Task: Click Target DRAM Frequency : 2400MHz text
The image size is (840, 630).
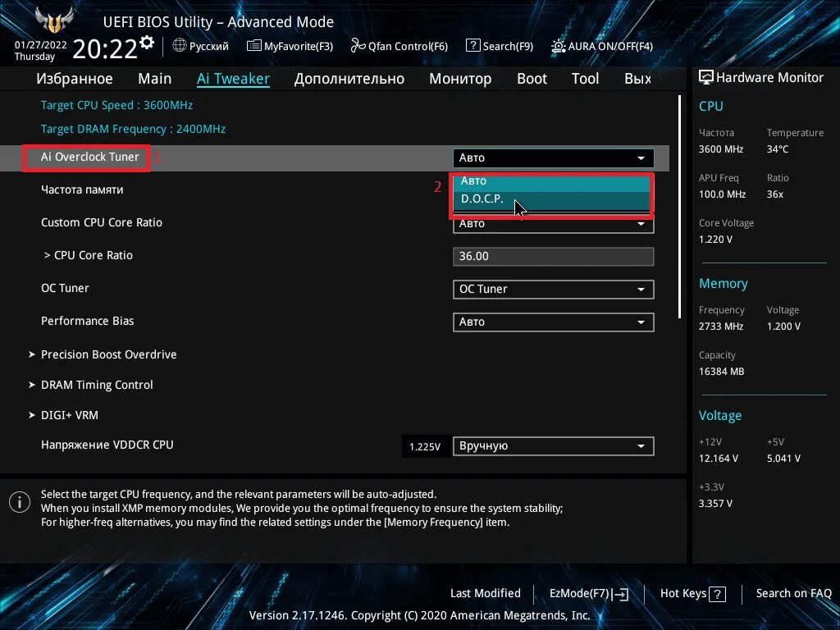Action: [x=134, y=129]
